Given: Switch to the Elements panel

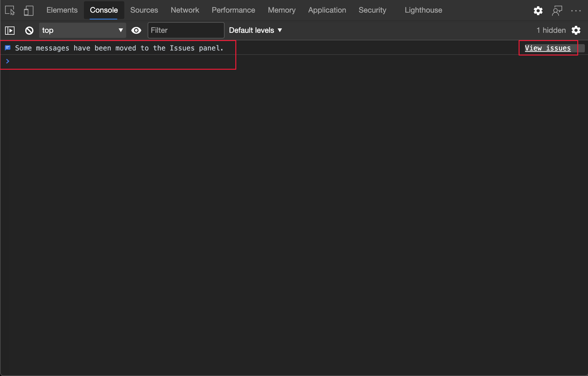Looking at the screenshot, I should pos(62,10).
